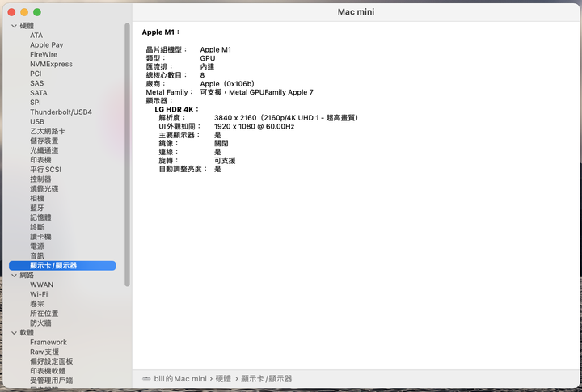Viewport: 582px width, 392px height.
Task: Select 燒錄光碟 in the sidebar
Action: [x=44, y=189]
